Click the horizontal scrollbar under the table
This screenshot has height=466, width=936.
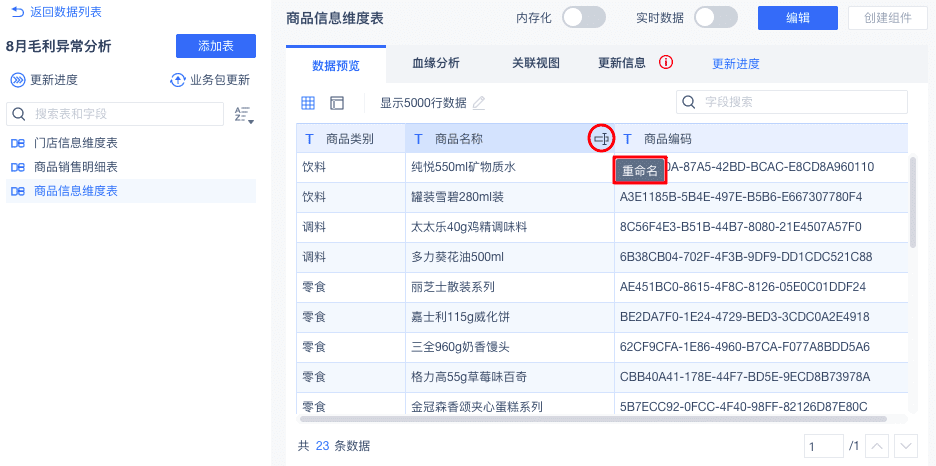click(x=593, y=419)
